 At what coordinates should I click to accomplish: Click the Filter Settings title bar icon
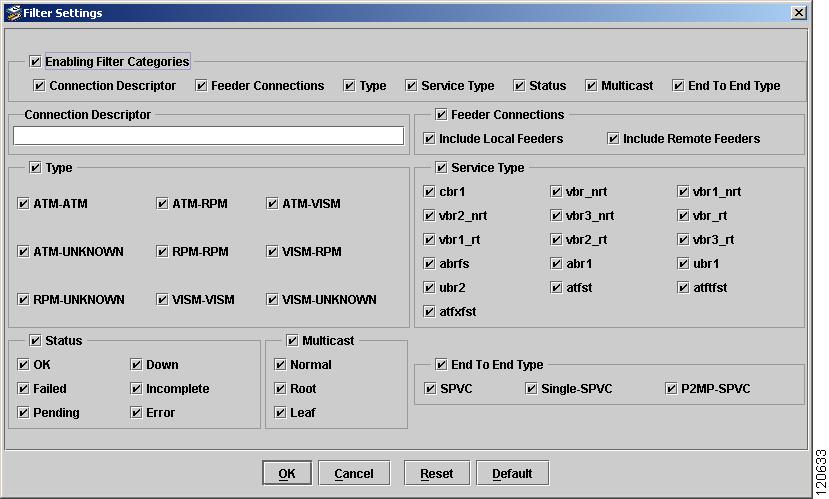tap(13, 12)
